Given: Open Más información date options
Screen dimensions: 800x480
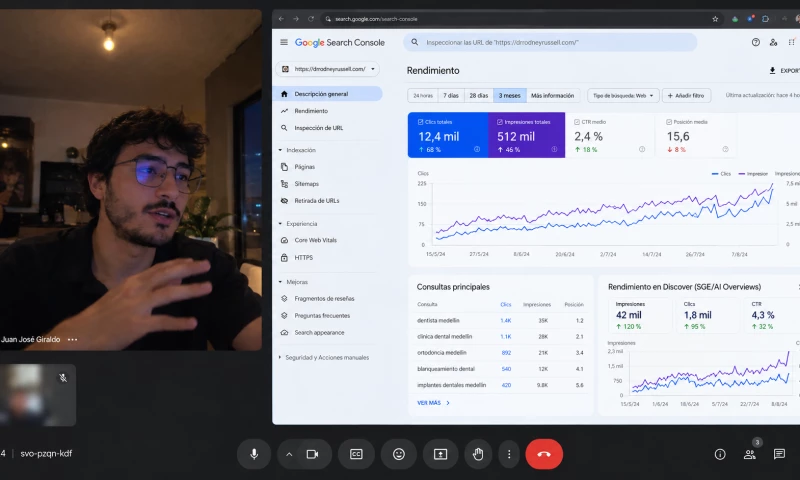Looking at the screenshot, I should pyautogui.click(x=552, y=95).
